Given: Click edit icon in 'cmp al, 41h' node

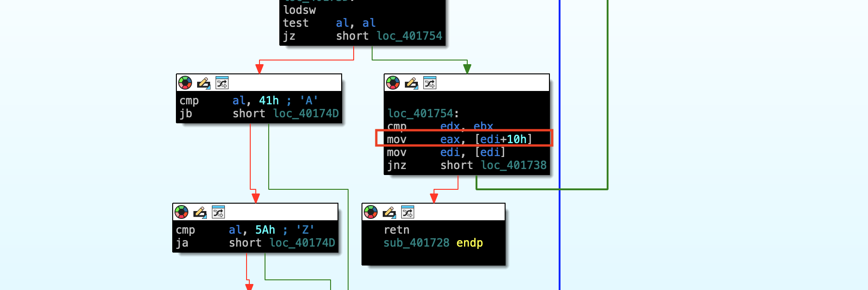Looking at the screenshot, I should tap(204, 83).
